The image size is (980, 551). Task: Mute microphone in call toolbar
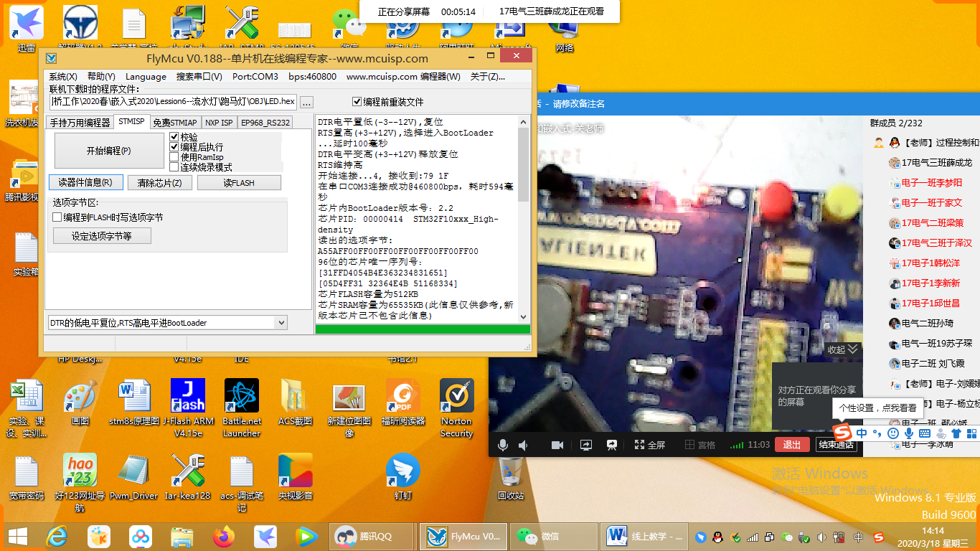click(503, 445)
